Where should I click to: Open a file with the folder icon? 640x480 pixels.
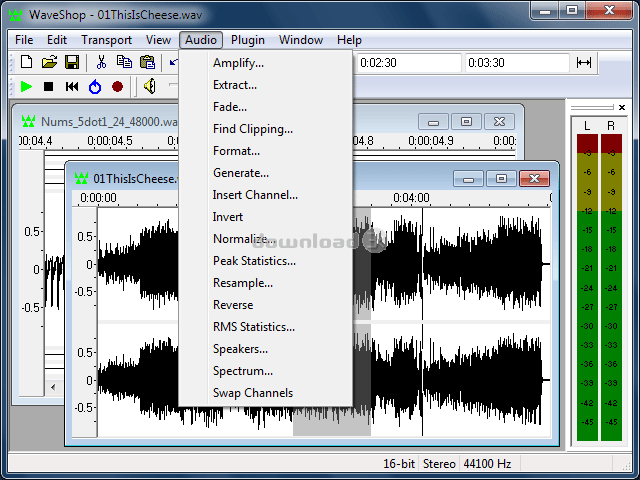coord(49,63)
